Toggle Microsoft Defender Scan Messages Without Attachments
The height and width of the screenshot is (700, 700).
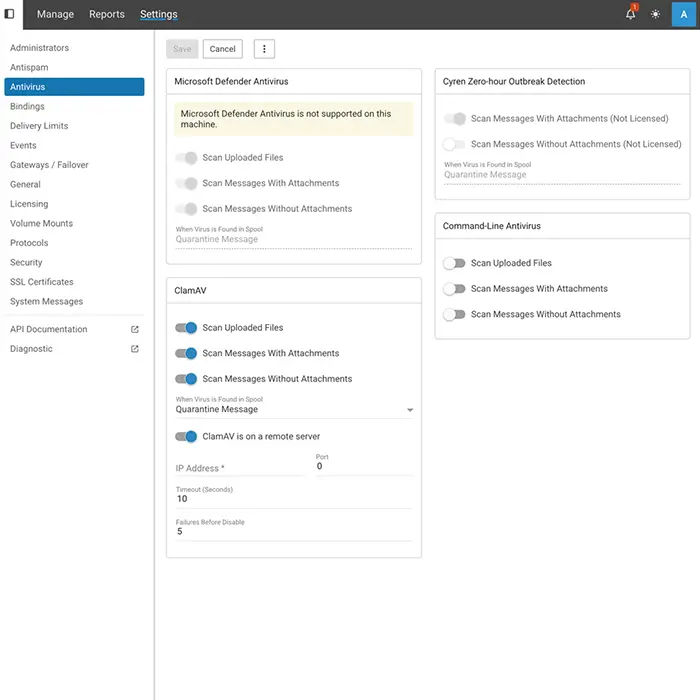(x=186, y=208)
